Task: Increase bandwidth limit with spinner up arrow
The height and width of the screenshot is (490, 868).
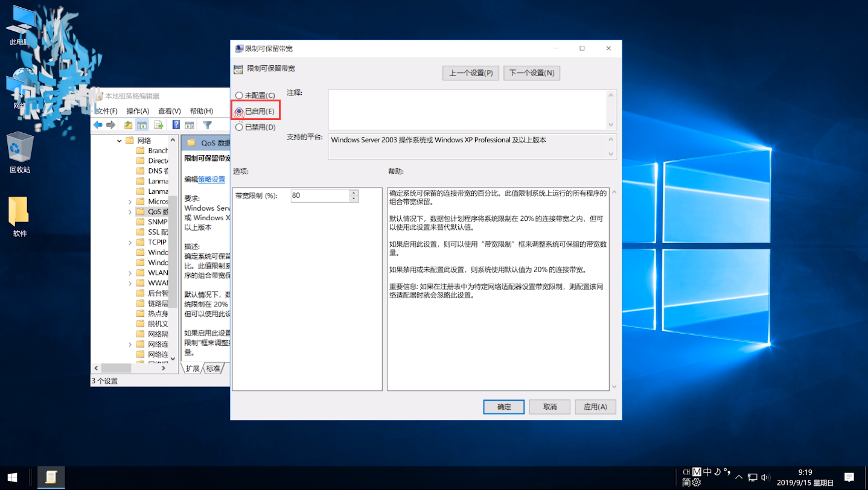Action: tap(354, 193)
